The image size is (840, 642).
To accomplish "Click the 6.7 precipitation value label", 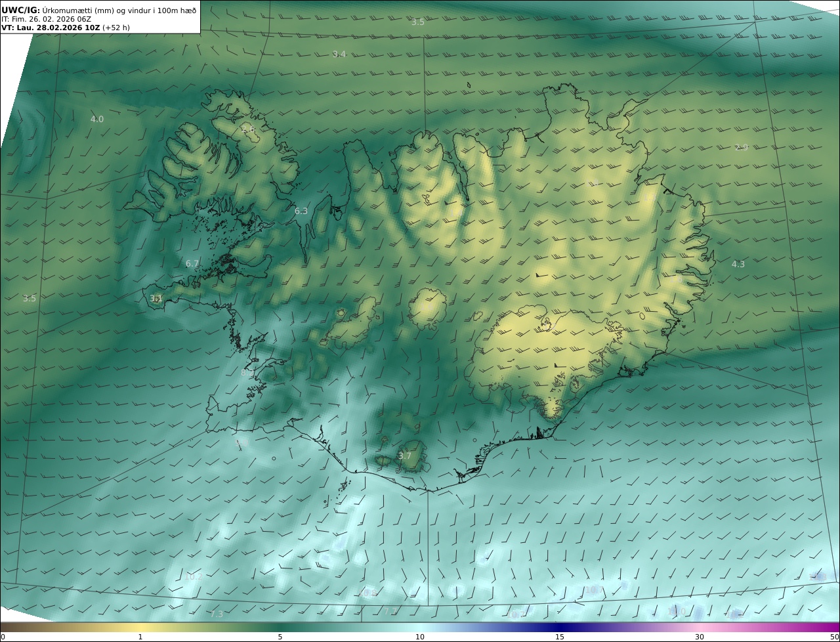I will click(192, 264).
